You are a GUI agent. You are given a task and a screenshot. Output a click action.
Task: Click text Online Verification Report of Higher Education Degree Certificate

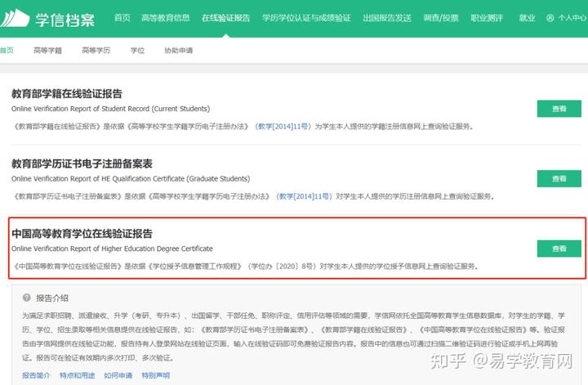pos(112,248)
